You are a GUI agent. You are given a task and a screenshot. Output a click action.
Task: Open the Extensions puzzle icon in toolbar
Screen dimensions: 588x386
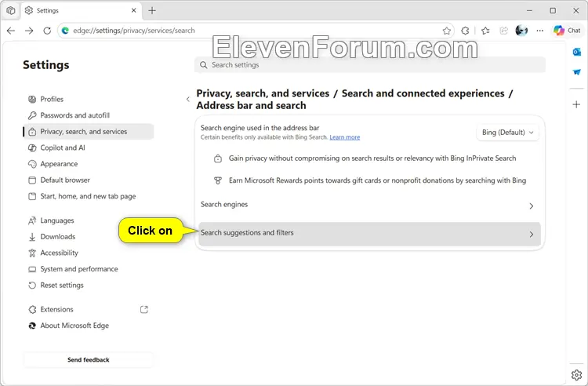click(x=465, y=31)
